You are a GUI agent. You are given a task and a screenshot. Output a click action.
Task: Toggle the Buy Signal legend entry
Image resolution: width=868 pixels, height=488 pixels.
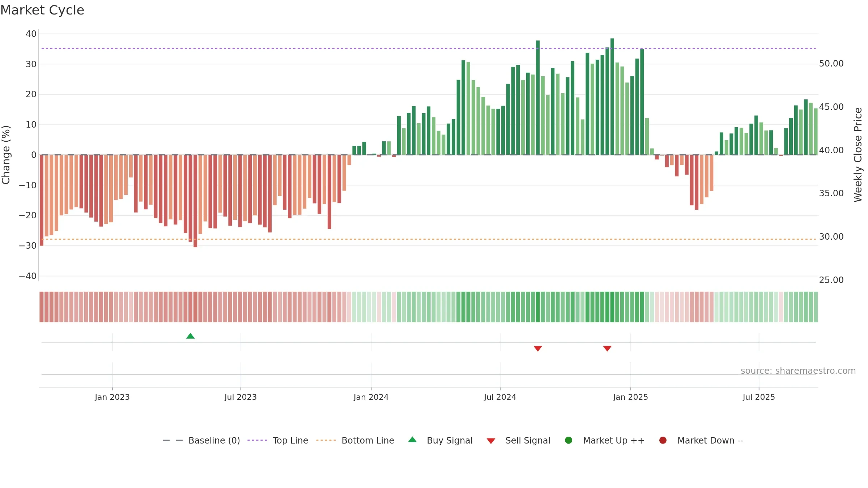tap(440, 440)
